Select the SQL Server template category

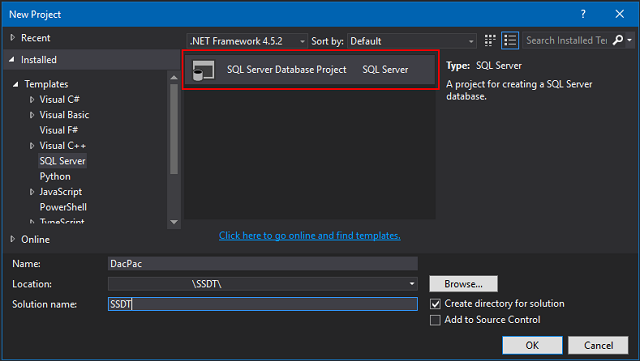click(x=62, y=161)
